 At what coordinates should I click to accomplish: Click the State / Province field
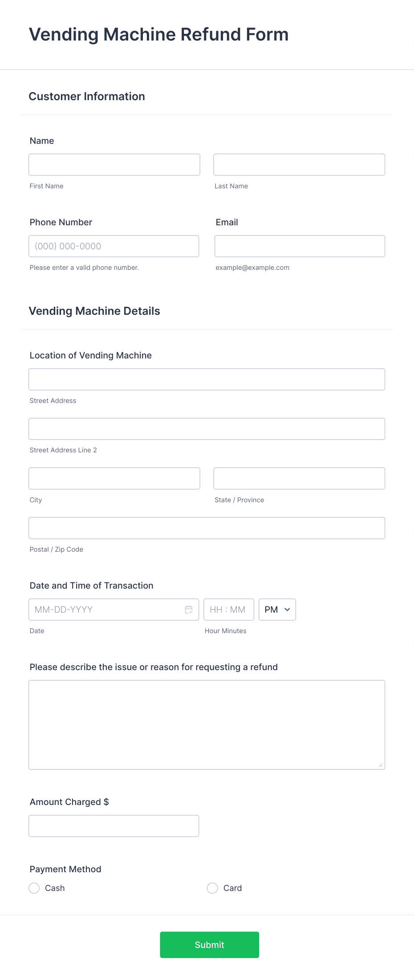click(x=299, y=478)
